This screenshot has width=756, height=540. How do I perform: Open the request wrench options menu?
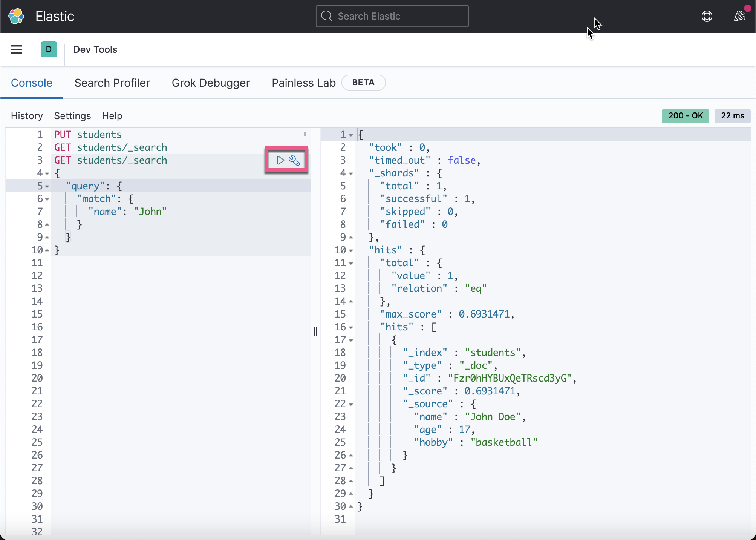pos(294,161)
